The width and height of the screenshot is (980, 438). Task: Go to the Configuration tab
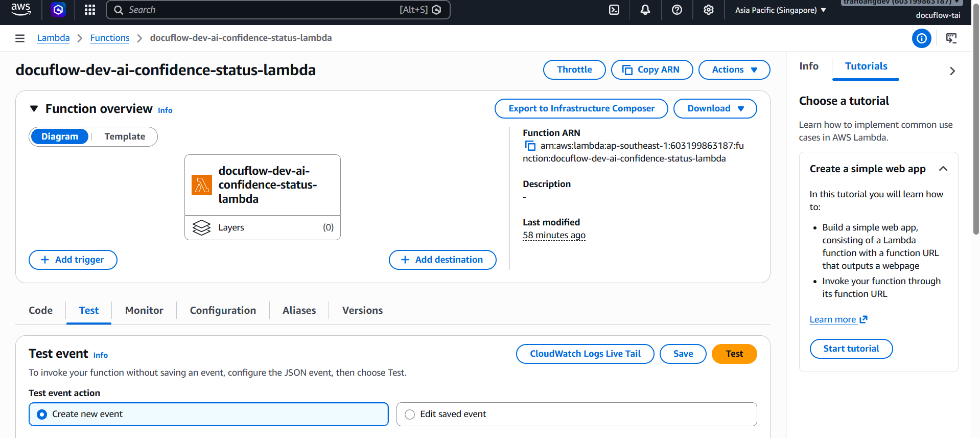coord(223,311)
